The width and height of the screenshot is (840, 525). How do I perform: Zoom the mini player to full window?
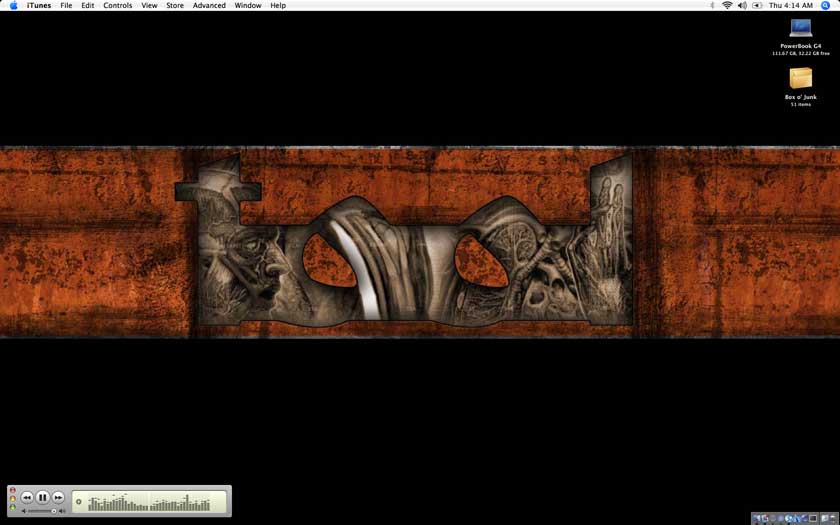click(x=13, y=507)
